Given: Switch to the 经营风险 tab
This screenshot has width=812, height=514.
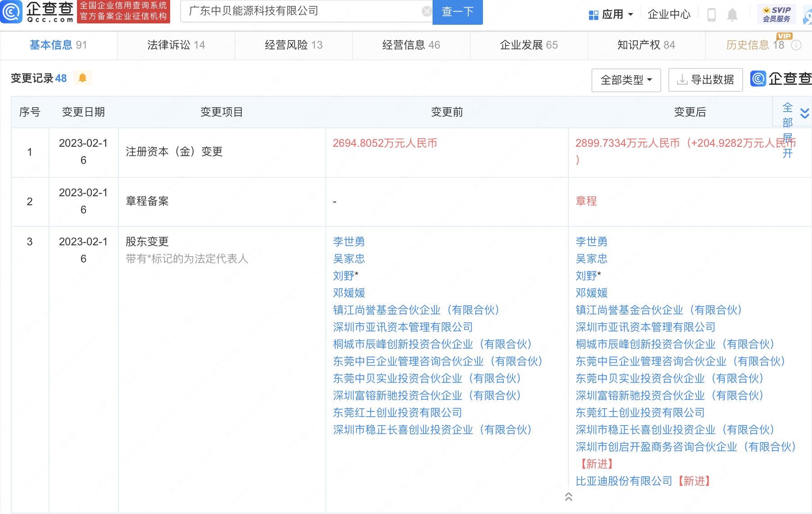Looking at the screenshot, I should click(293, 45).
